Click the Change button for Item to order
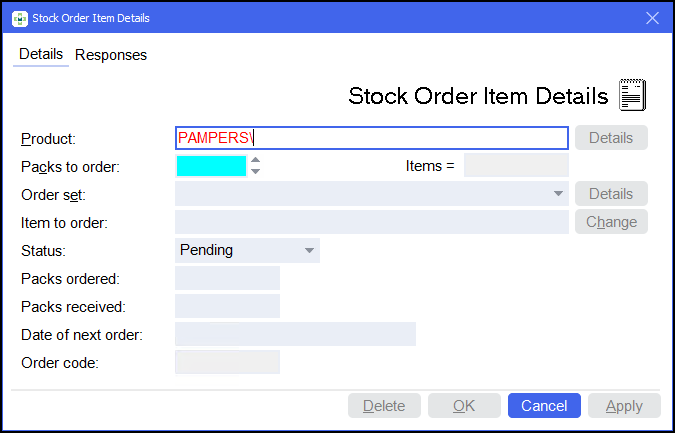This screenshot has width=675, height=433. (610, 222)
